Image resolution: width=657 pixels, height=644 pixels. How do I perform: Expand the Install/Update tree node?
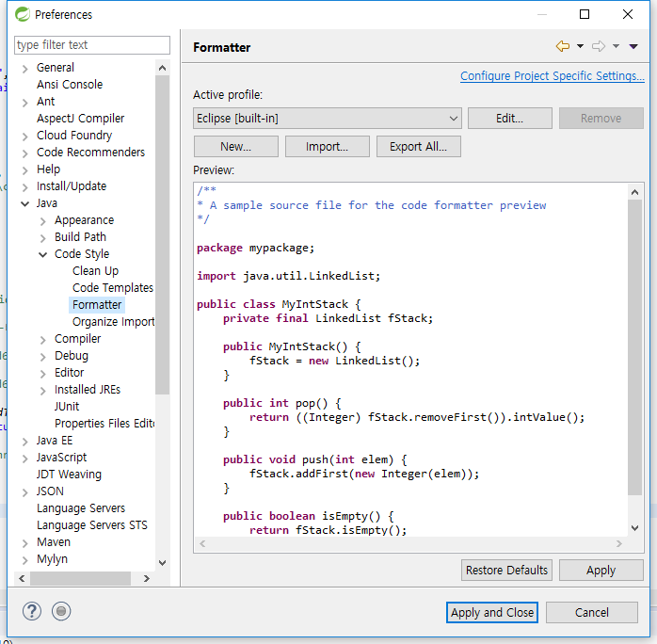[25, 187]
